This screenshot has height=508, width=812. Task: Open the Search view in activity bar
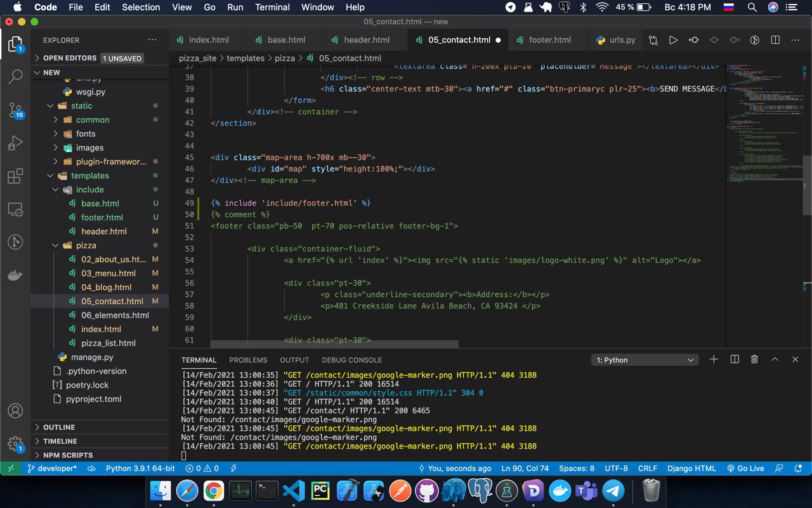[x=15, y=77]
